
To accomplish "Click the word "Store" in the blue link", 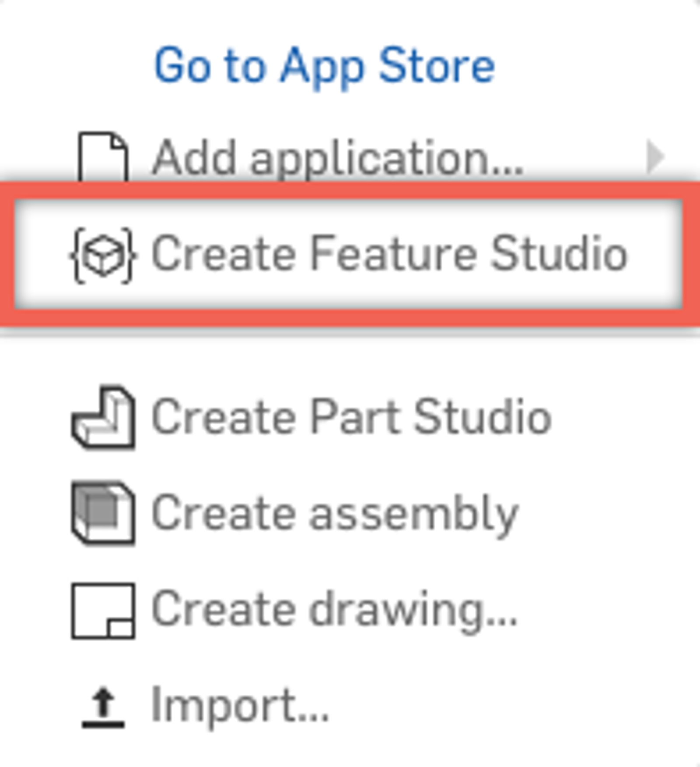I will click(437, 66).
